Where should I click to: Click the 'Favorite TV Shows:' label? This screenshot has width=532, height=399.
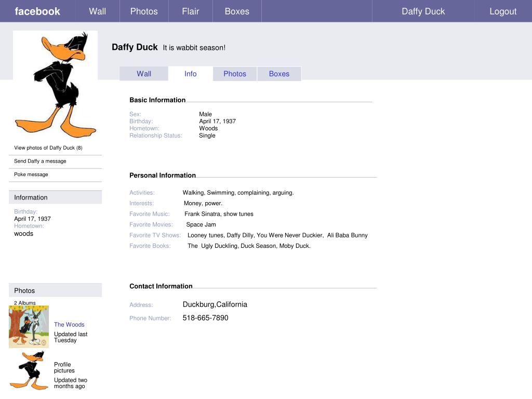155,235
